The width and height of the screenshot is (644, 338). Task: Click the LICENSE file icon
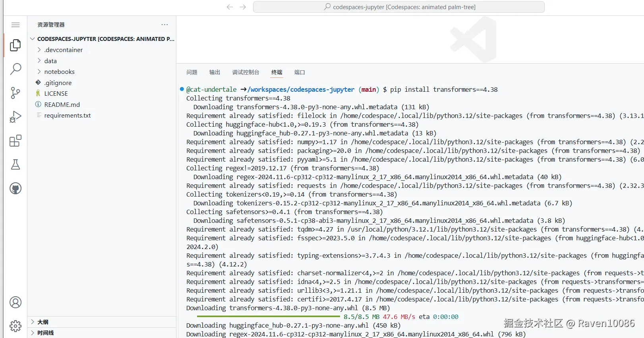tap(38, 93)
